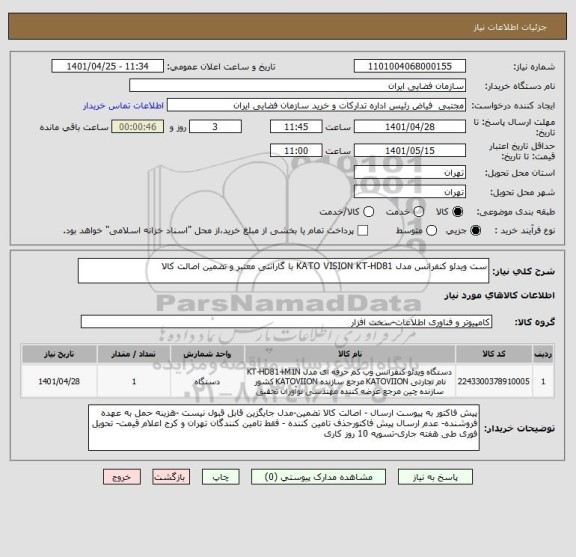
Task: Click the row number cell 1
Action: pyautogui.click(x=543, y=381)
